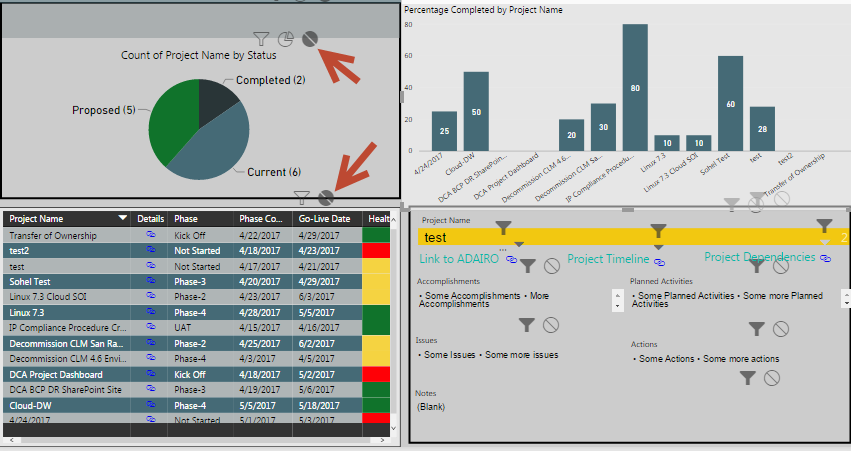Select the tallest bar labeled 80
The width and height of the screenshot is (851, 451).
point(635,87)
